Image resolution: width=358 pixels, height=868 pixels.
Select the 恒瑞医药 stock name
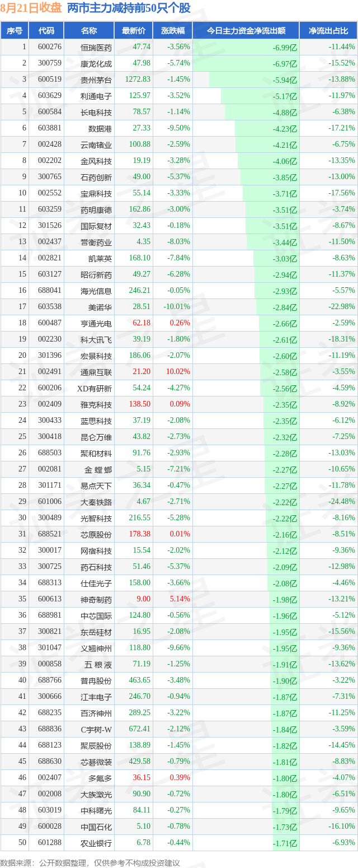96,48
